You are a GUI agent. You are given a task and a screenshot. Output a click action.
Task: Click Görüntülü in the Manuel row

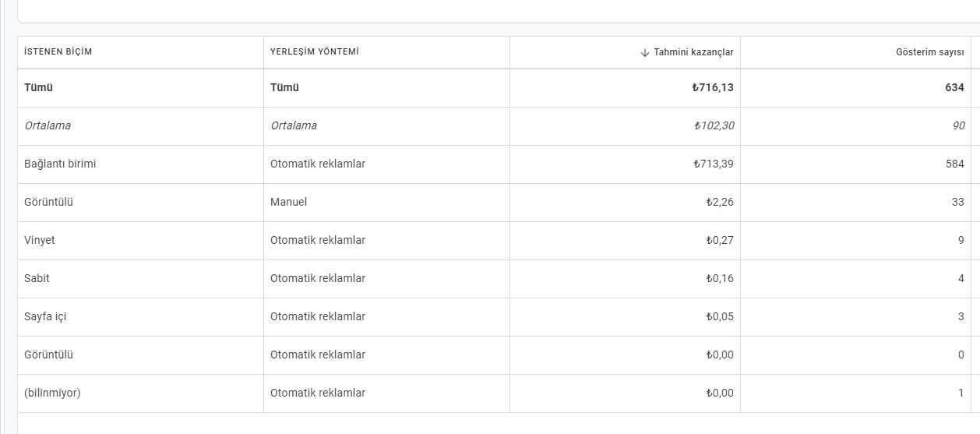point(48,203)
